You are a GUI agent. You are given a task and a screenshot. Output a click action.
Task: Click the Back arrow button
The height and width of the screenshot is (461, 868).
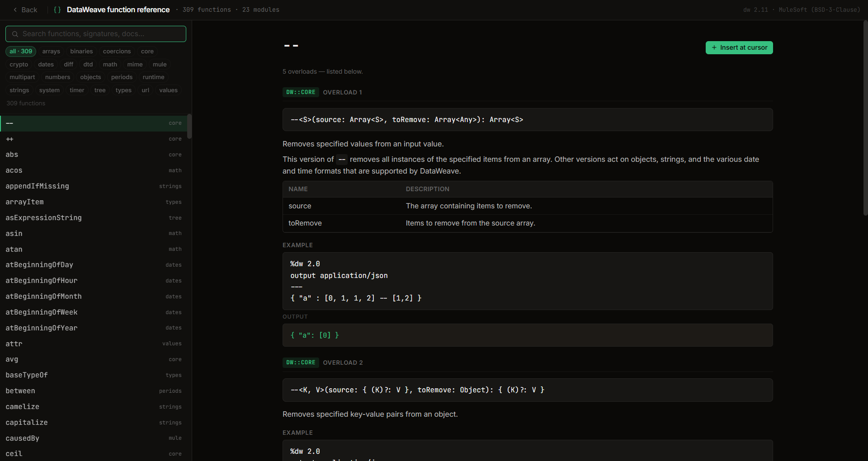coord(25,9)
